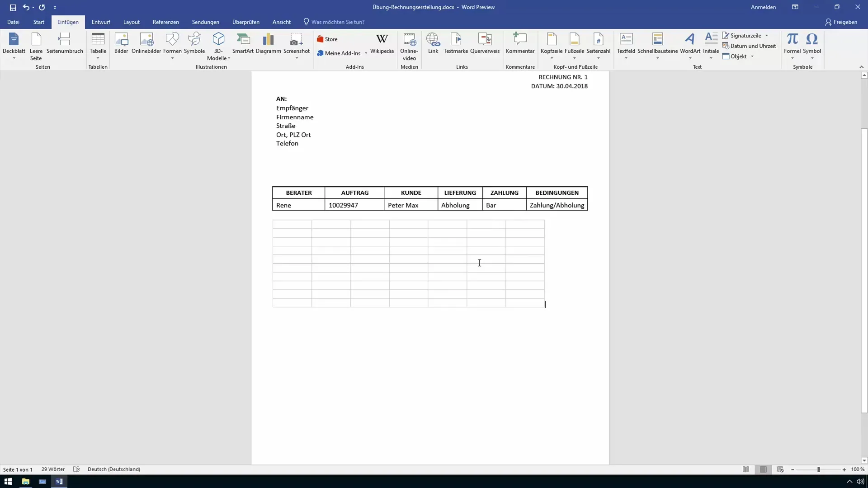Open the Fußzeile footer gallery

pyautogui.click(x=575, y=46)
